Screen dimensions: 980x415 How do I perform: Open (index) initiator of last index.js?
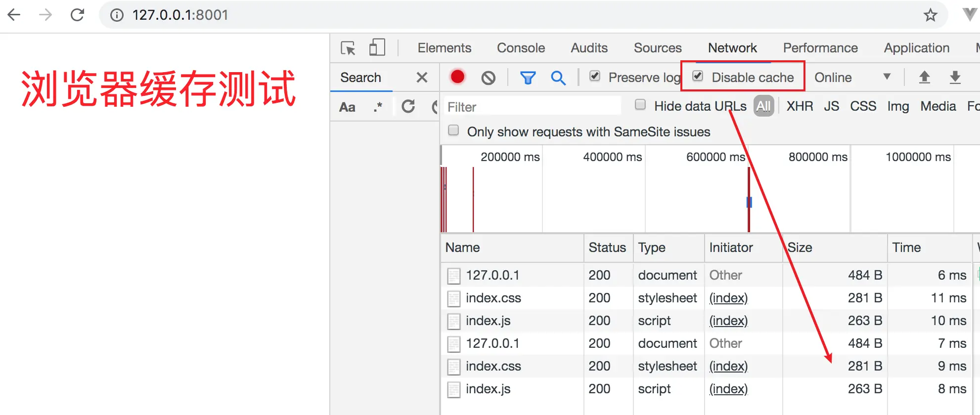pyautogui.click(x=728, y=389)
